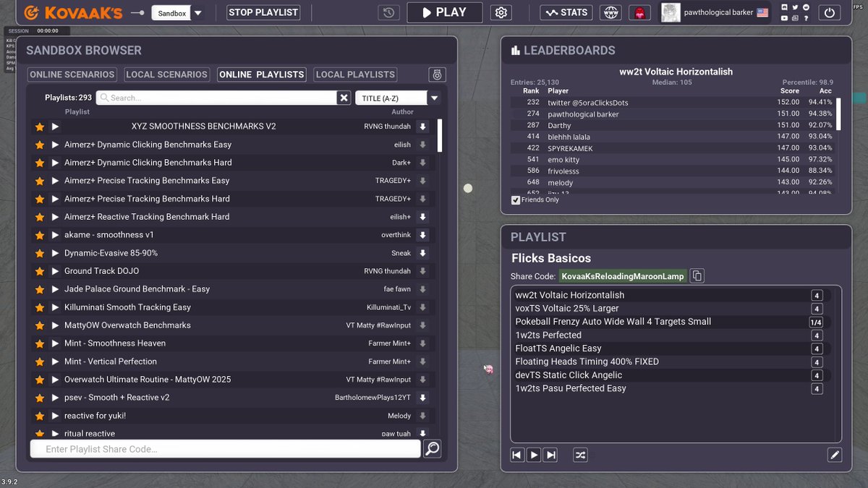The width and height of the screenshot is (868, 488).
Task: Click the KovaaK's logo
Action: point(74,12)
